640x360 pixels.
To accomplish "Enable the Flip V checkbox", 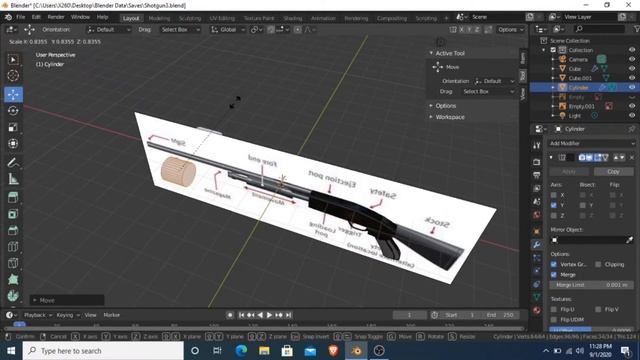I will click(x=598, y=309).
